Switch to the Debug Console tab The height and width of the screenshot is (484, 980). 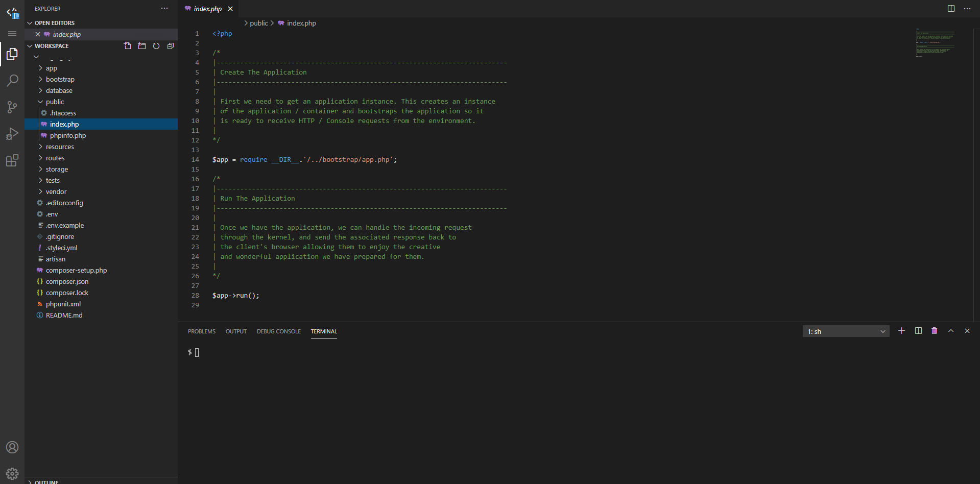(x=278, y=331)
